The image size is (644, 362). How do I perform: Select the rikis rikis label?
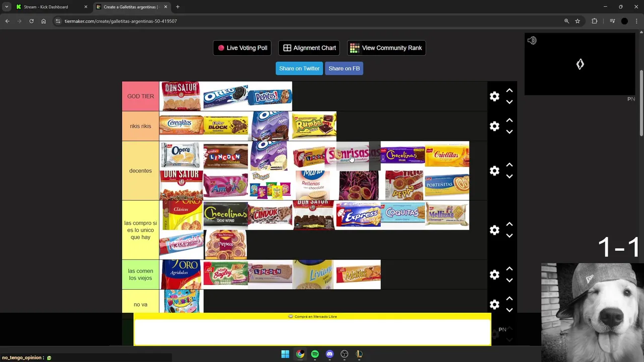point(140,126)
